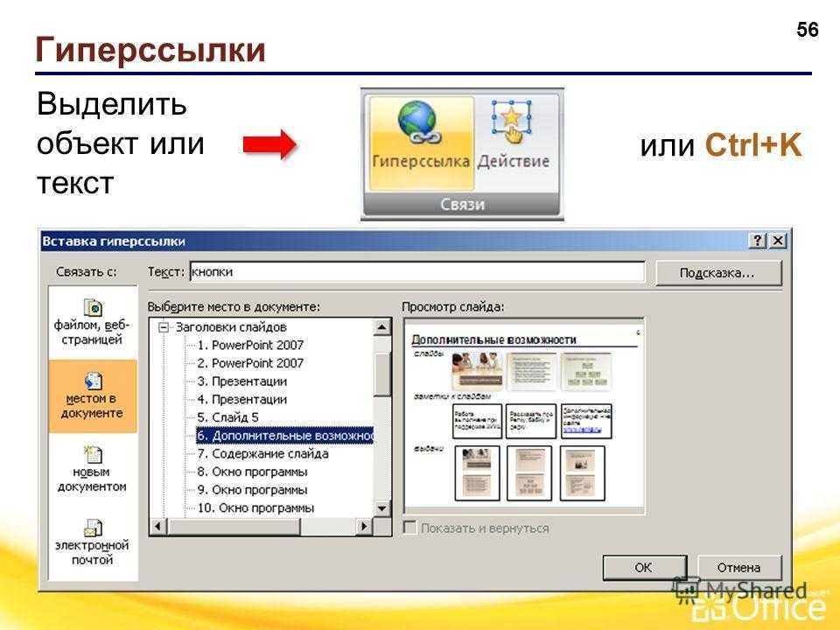Select link to новым документом
Image resolution: width=840 pixels, height=630 pixels.
click(92, 469)
